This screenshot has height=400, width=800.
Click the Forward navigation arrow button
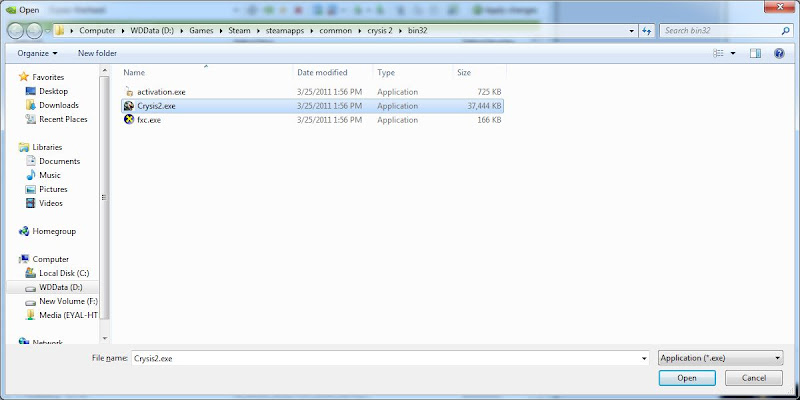[x=34, y=31]
